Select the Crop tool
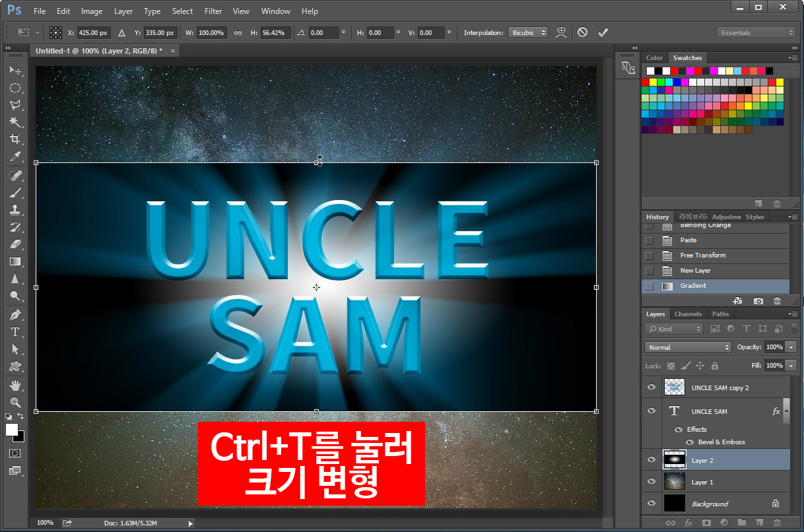Screen dimensions: 804x532 (x=16, y=139)
